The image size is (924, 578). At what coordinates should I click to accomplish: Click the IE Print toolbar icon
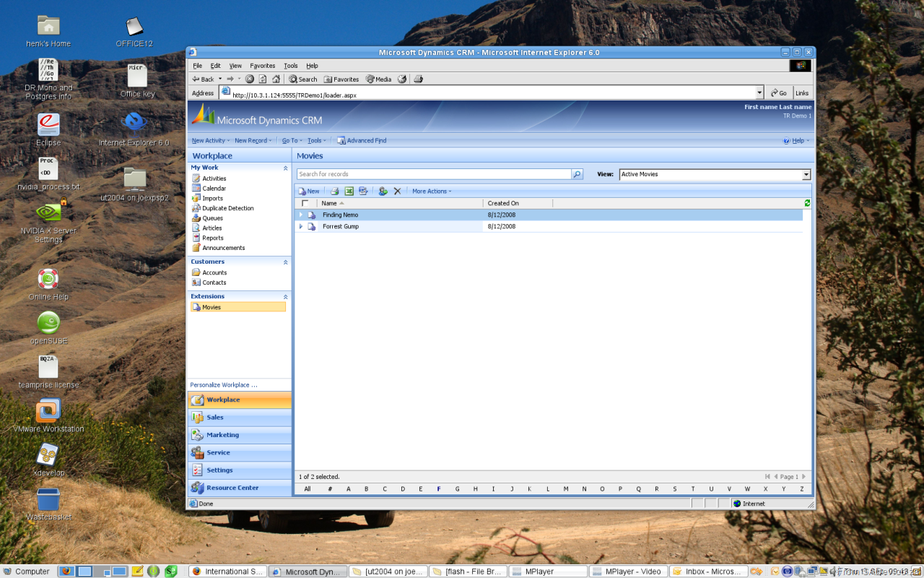pyautogui.click(x=418, y=79)
